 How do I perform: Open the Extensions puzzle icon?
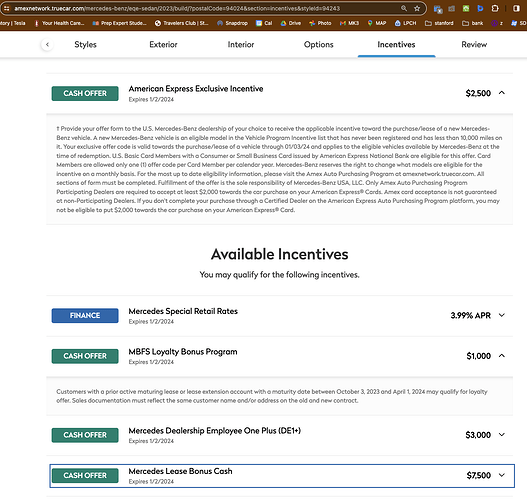[495, 8]
